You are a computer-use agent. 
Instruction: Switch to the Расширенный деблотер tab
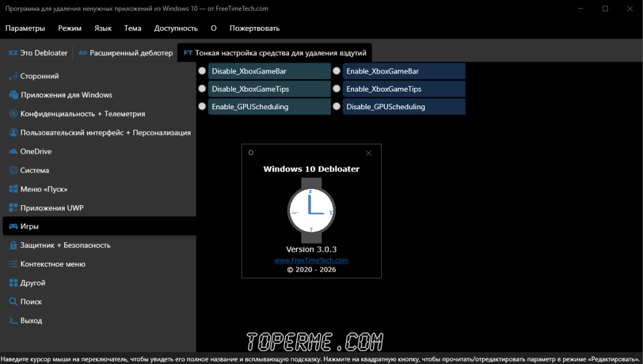coord(126,53)
